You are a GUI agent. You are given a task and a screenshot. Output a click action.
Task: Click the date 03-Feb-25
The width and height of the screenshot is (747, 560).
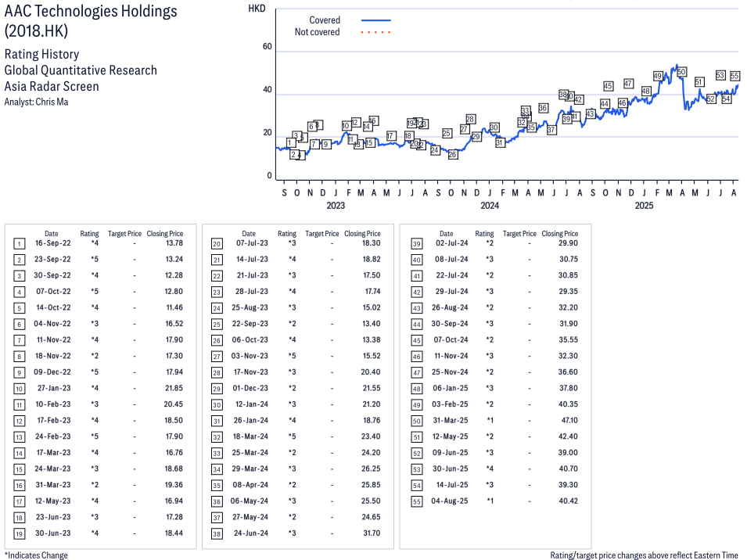[x=450, y=404]
